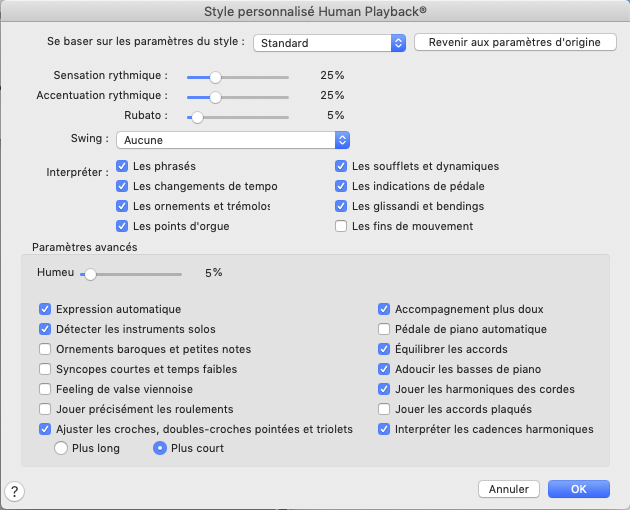The image size is (630, 510).
Task: Open the base style dropdown showing Standard
Action: click(x=329, y=43)
